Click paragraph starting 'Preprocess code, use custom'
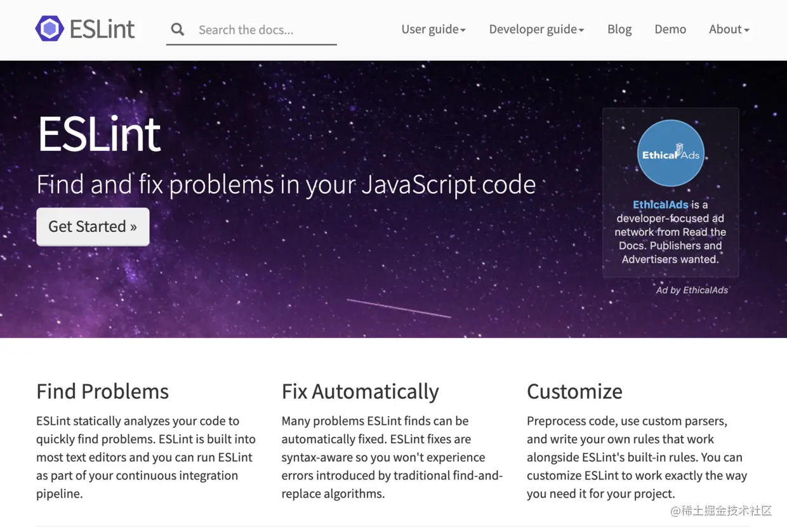The height and width of the screenshot is (532, 787). click(637, 457)
